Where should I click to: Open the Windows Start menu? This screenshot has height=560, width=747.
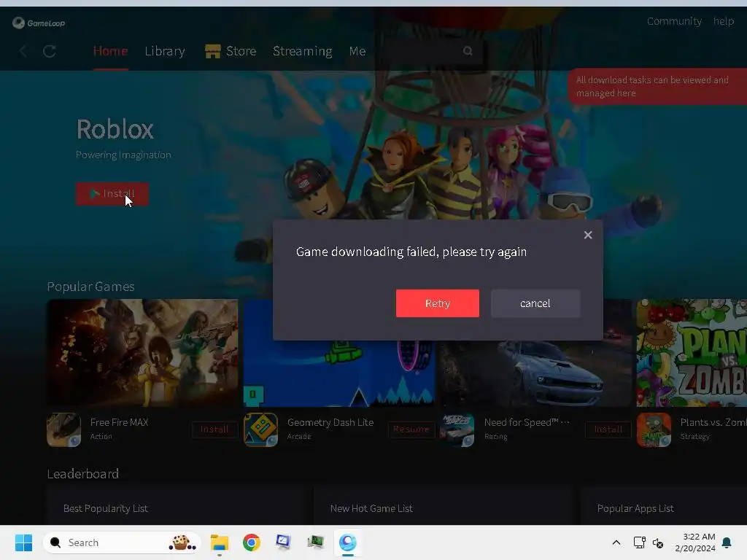click(23, 542)
